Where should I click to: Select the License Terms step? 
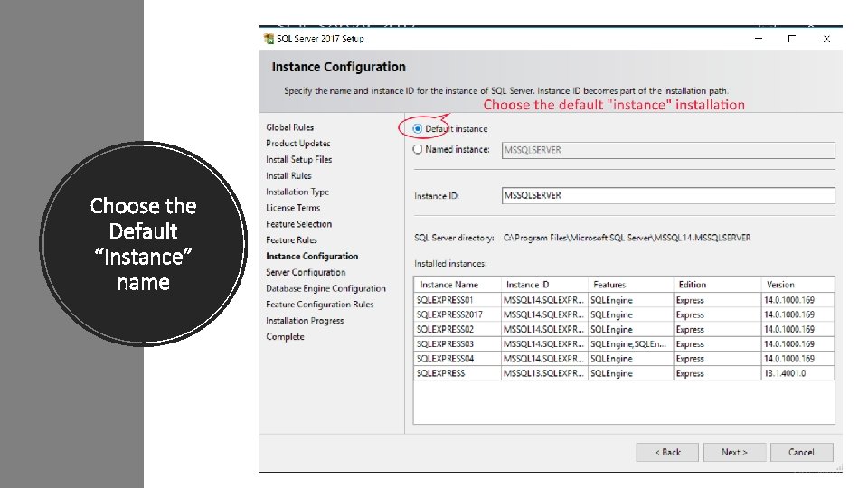pos(293,208)
